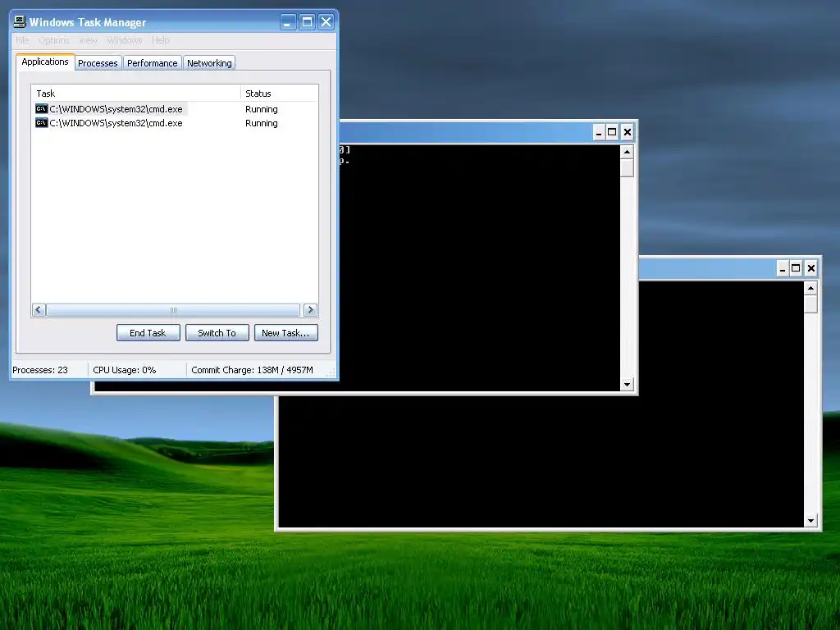Viewport: 840px width, 630px height.
Task: Open the Options menu in Task Manager
Action: tap(53, 40)
